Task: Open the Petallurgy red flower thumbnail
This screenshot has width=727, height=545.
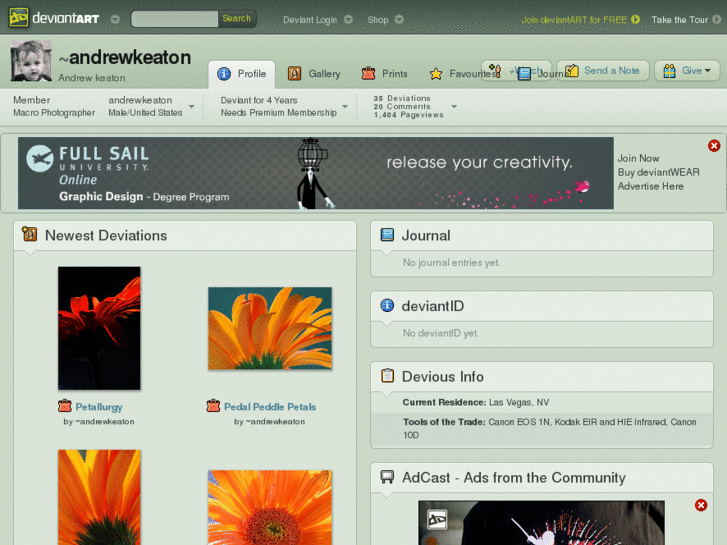Action: pyautogui.click(x=99, y=328)
